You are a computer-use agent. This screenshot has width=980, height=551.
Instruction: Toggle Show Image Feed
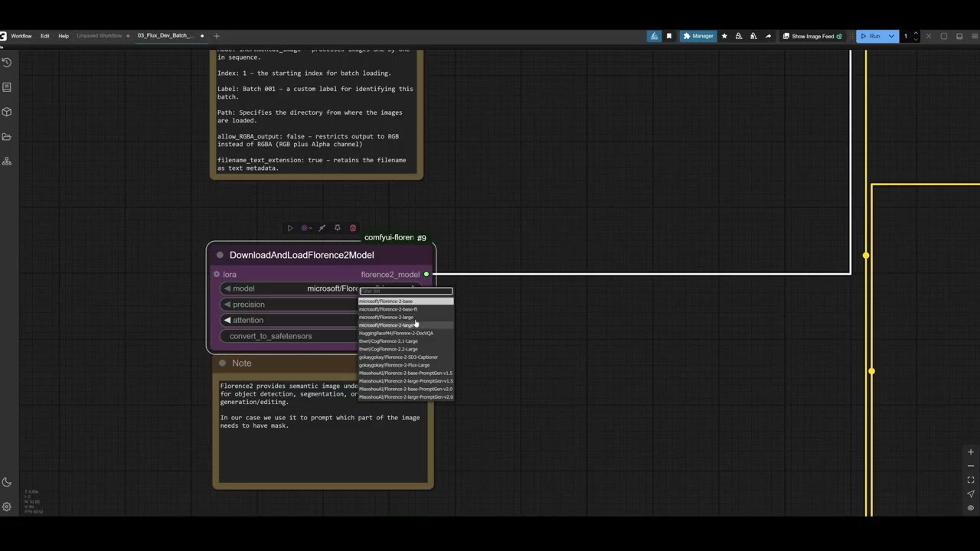pos(812,36)
